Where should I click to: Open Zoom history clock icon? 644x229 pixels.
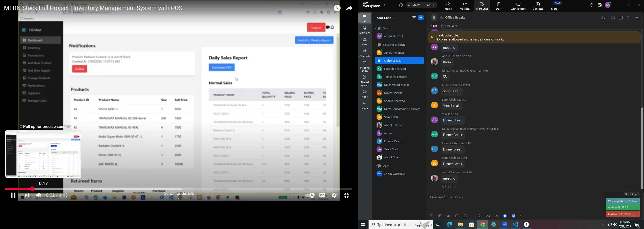click(401, 5)
